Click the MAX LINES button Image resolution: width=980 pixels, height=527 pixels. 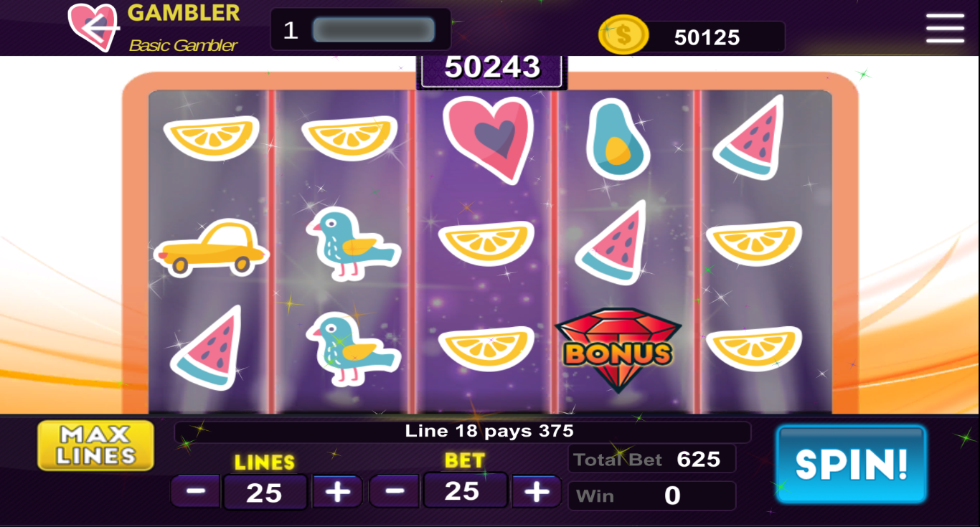[x=96, y=445]
